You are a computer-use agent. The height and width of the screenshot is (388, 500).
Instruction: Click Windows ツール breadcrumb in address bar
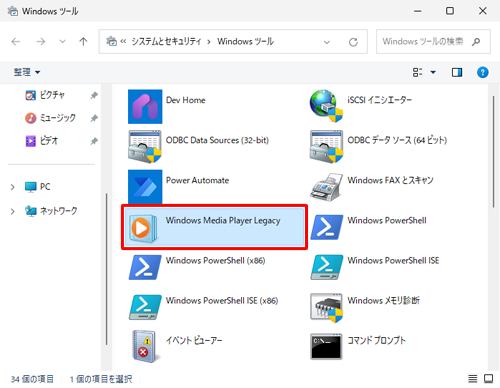[245, 41]
